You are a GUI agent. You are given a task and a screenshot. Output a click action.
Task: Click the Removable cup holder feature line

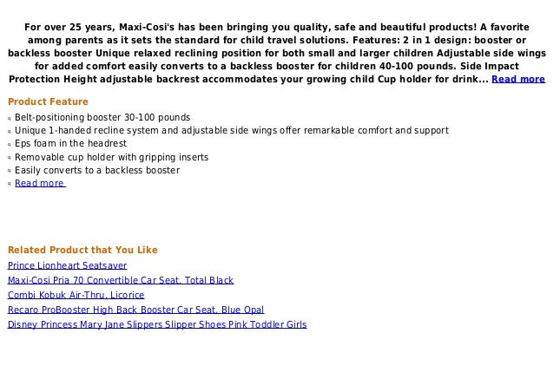click(x=112, y=157)
